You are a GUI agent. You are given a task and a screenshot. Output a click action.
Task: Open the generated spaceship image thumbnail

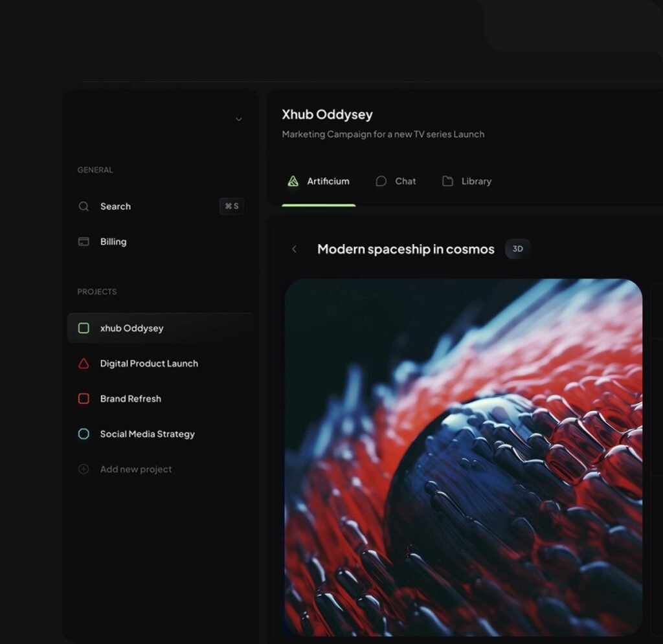pyautogui.click(x=463, y=460)
